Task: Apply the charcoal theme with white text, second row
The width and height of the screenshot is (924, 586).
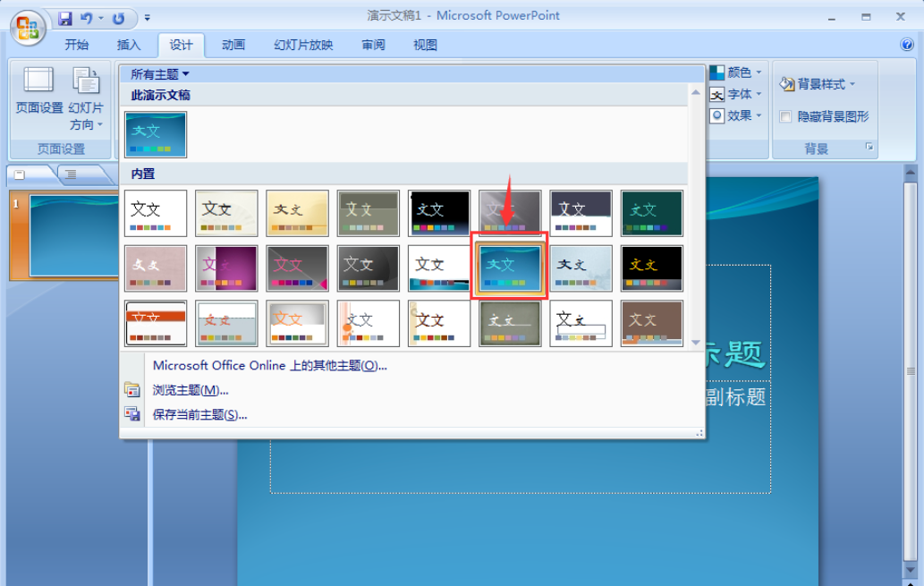Action: (x=369, y=268)
